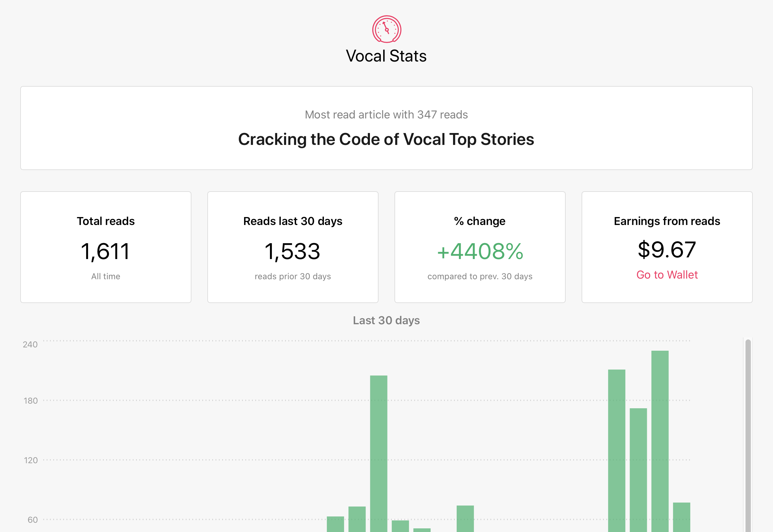Click the 1,533 reads number

point(292,251)
